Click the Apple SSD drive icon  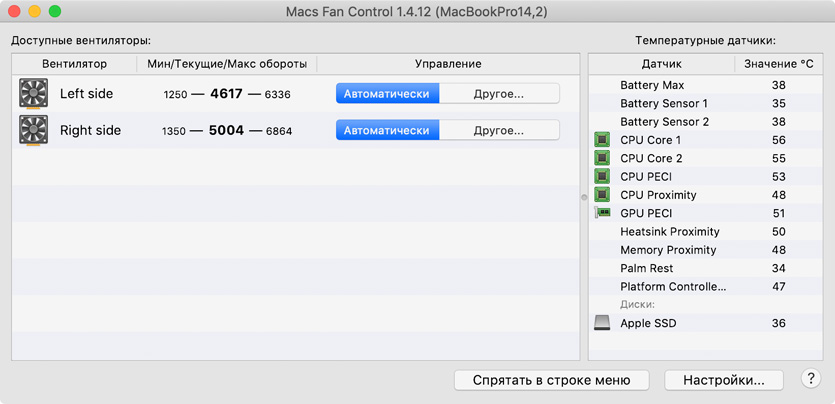pos(602,323)
